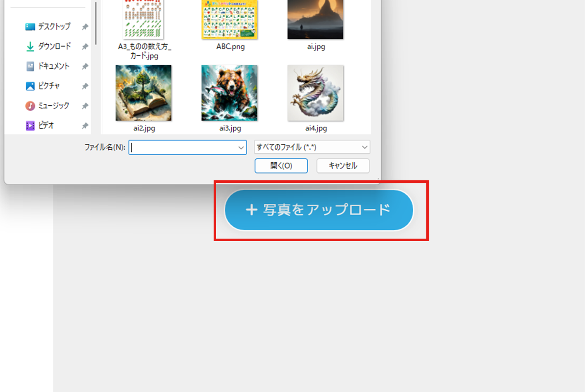Unpin the ダウンロード folder

click(84, 46)
